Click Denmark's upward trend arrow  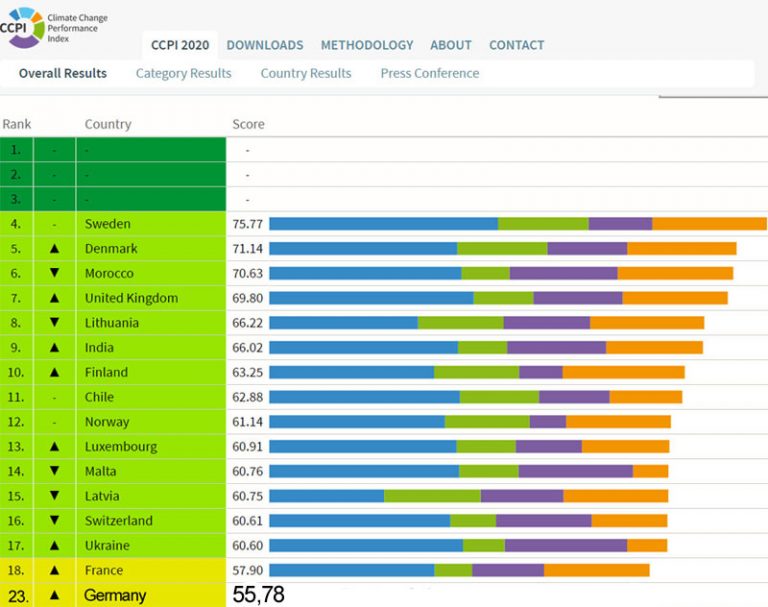[x=54, y=248]
